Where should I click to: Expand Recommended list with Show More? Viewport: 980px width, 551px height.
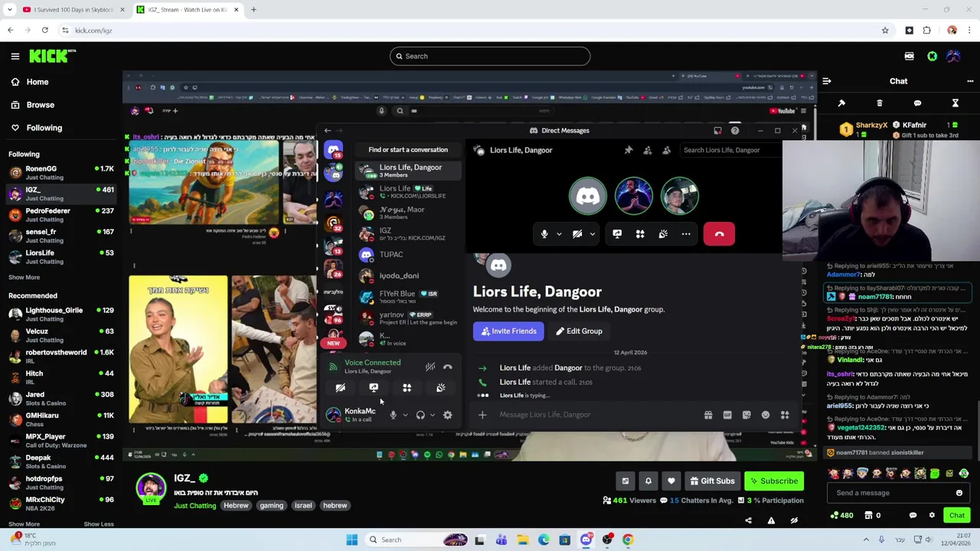click(24, 524)
